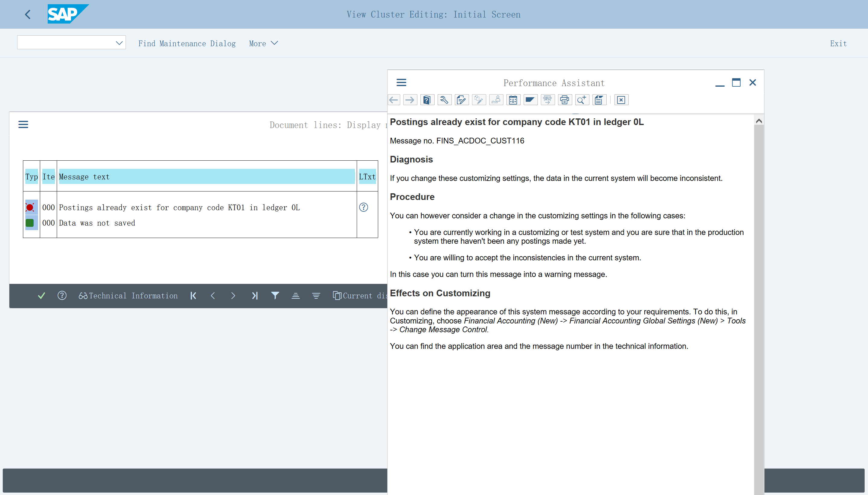Viewport: 868px width, 495px height.
Task: Click the magnifier search-plus icon
Action: tap(582, 100)
